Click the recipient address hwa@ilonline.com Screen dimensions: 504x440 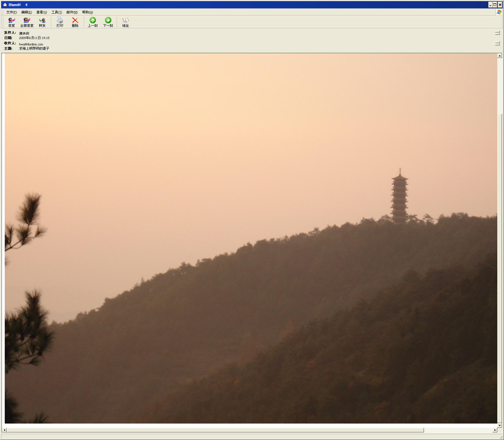(x=31, y=44)
